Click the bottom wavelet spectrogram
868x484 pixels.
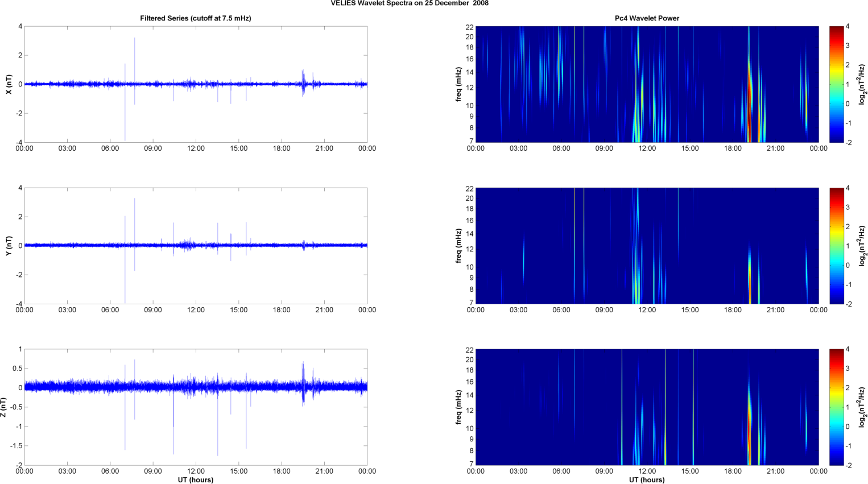pos(647,407)
